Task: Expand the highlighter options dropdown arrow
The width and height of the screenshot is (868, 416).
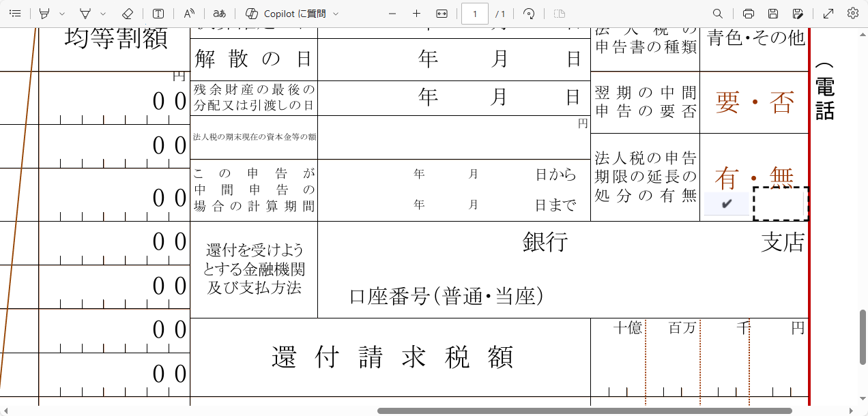Action: click(x=62, y=14)
